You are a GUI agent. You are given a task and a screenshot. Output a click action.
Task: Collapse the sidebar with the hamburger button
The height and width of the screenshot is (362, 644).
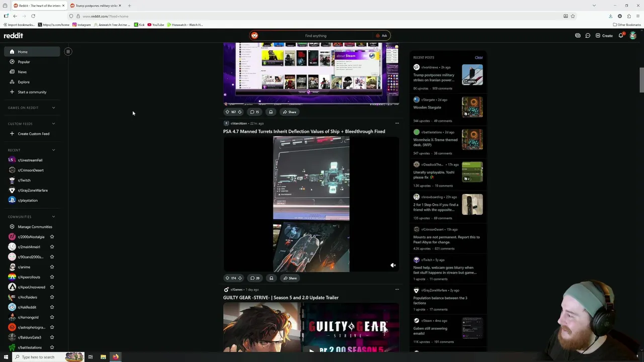pyautogui.click(x=68, y=51)
